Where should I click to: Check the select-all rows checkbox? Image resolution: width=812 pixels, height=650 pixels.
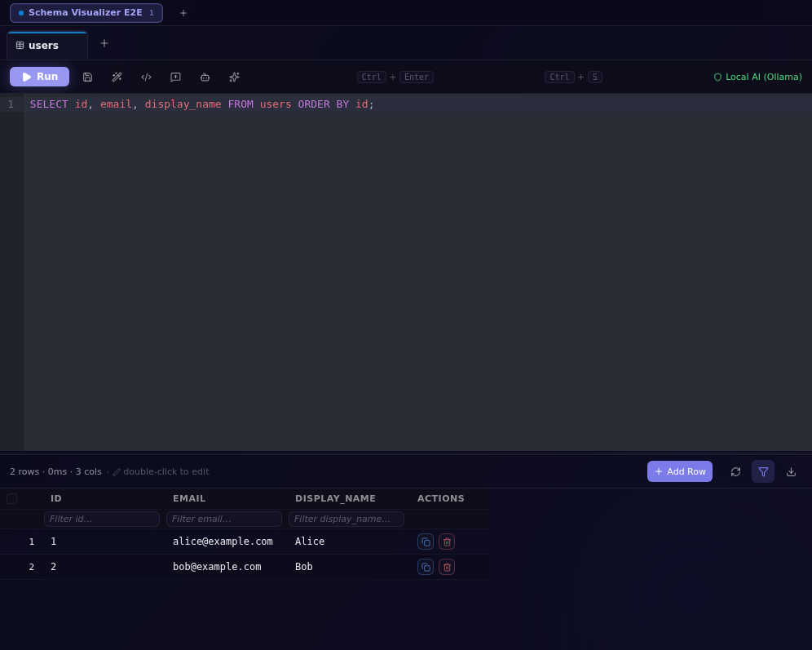click(12, 499)
